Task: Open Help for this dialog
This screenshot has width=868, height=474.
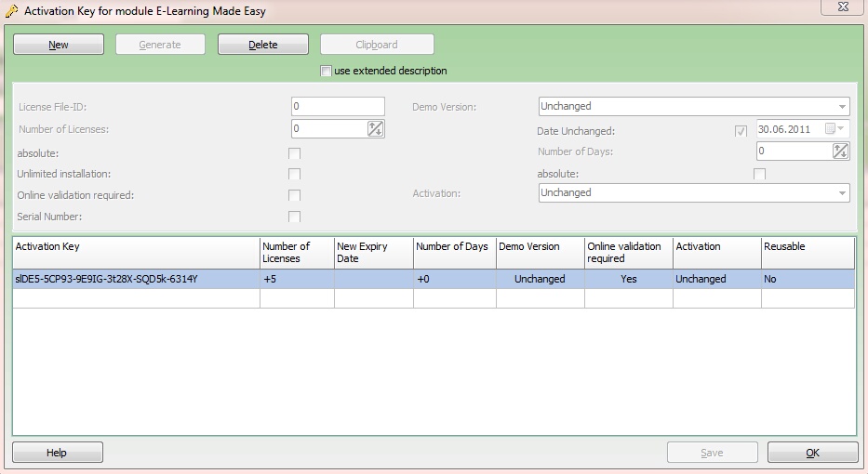Action: [x=57, y=453]
